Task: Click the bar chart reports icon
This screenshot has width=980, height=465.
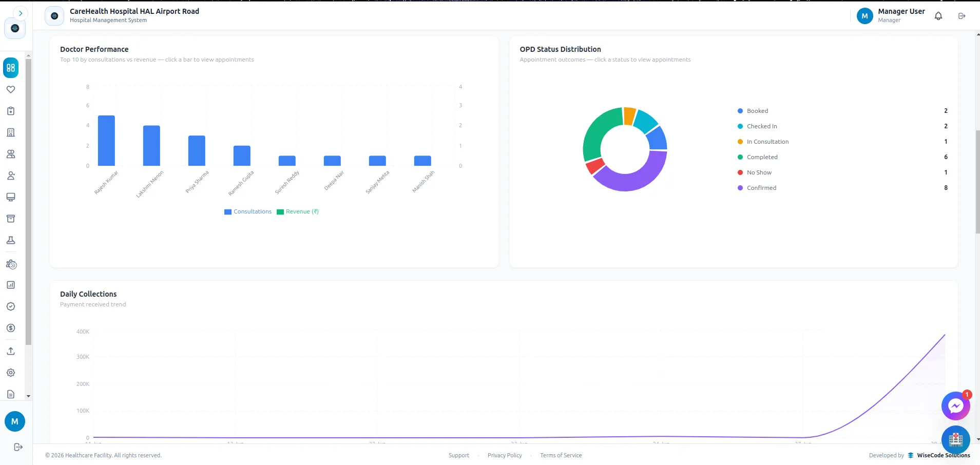Action: 11,285
